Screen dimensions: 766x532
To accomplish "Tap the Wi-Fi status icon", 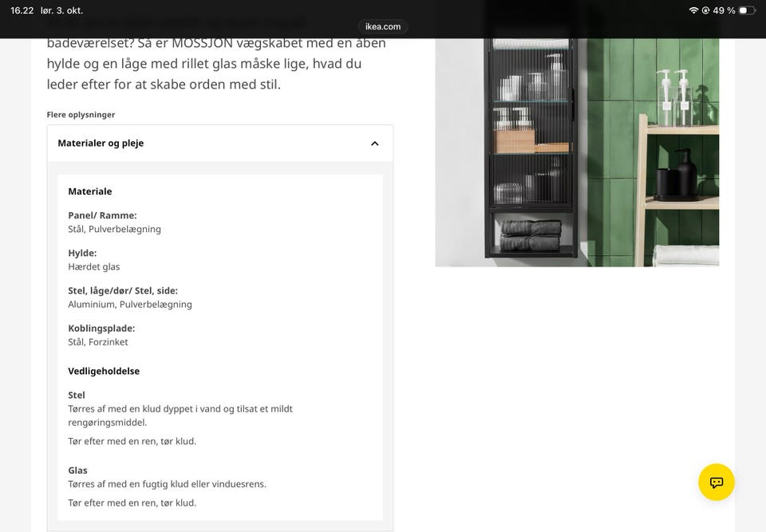I will tap(693, 10).
